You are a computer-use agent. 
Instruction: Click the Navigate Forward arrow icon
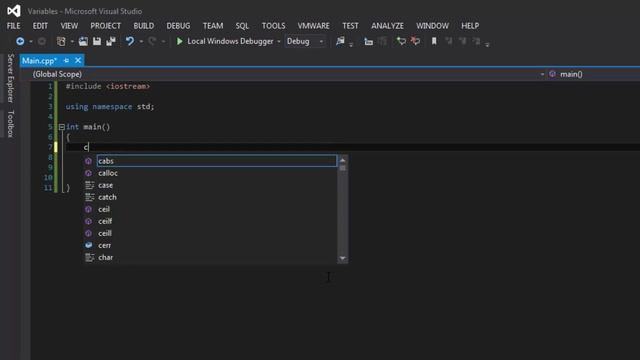click(x=42, y=41)
